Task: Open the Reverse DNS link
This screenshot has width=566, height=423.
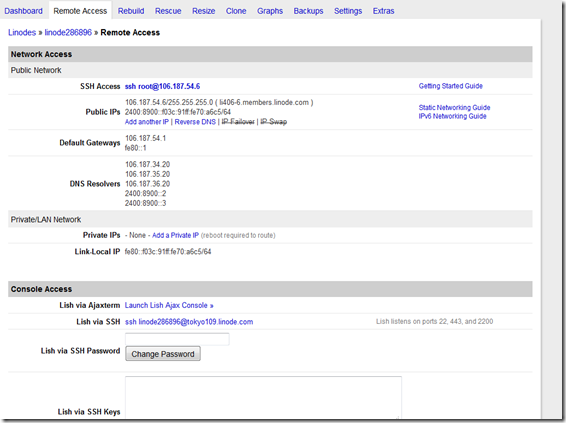Action: click(x=195, y=122)
